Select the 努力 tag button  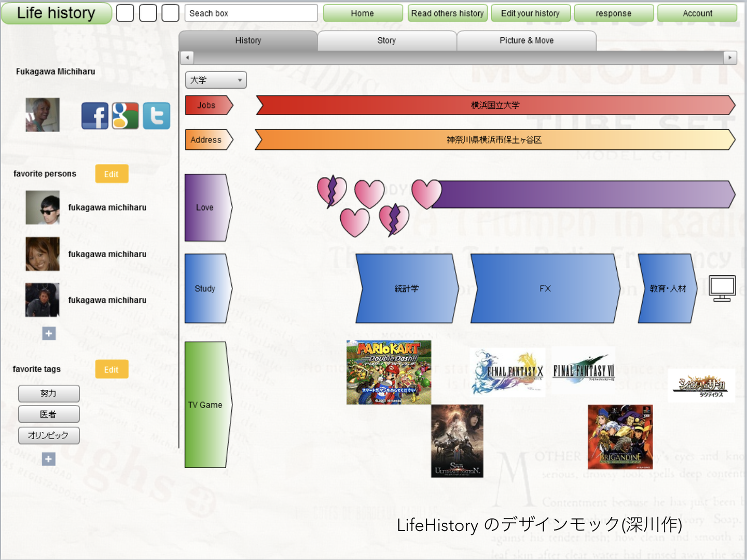[x=49, y=394]
